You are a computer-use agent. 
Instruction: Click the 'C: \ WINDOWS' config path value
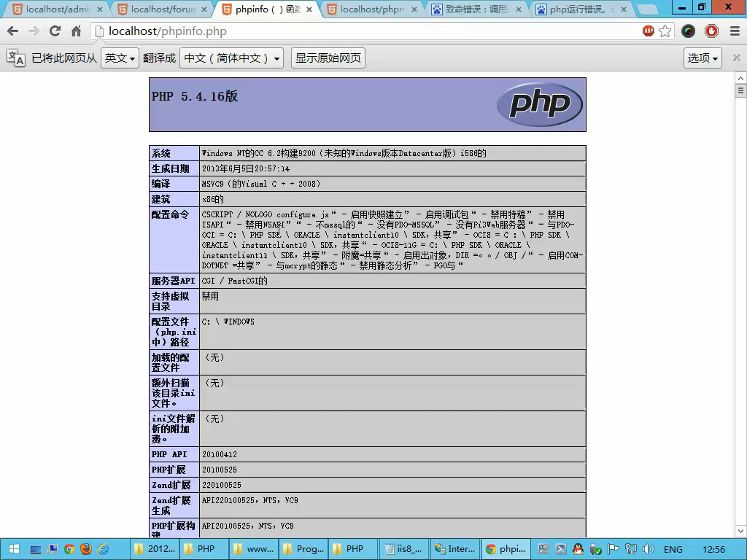click(x=228, y=322)
